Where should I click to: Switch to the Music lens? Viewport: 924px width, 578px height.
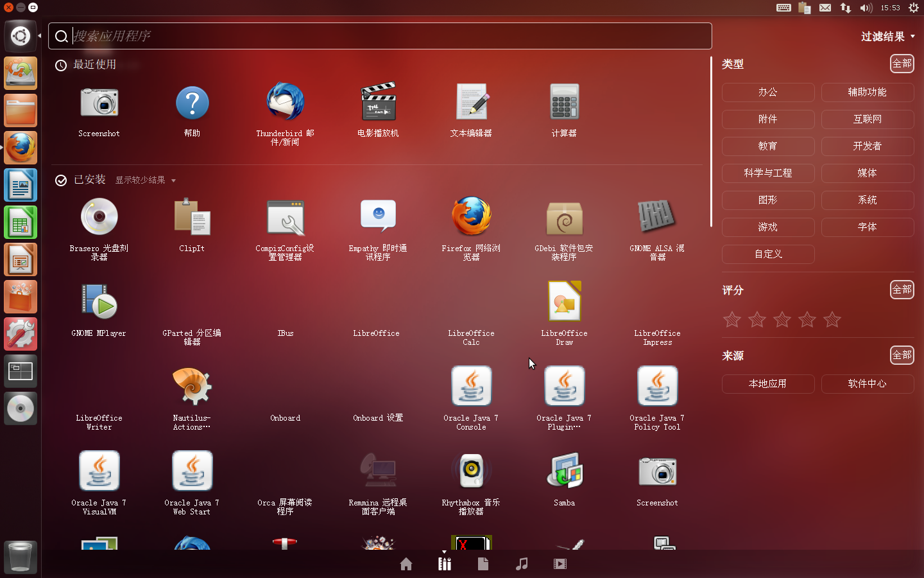[x=522, y=564]
